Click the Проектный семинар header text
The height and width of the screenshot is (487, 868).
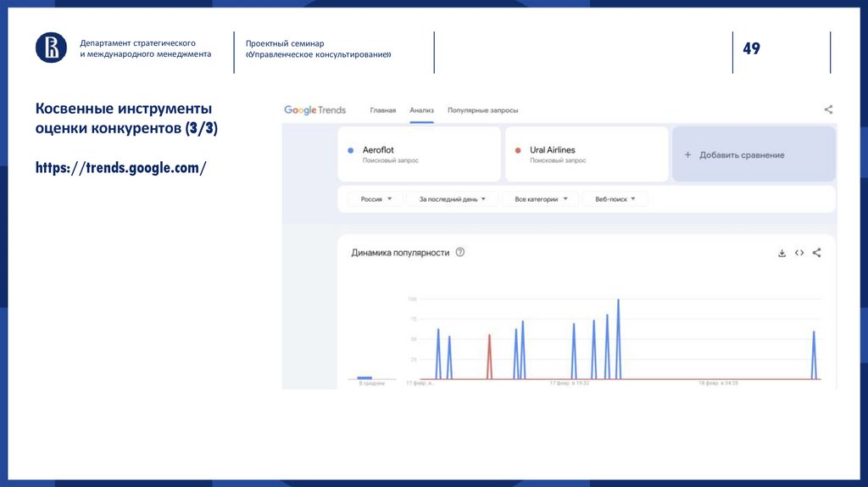(x=285, y=43)
